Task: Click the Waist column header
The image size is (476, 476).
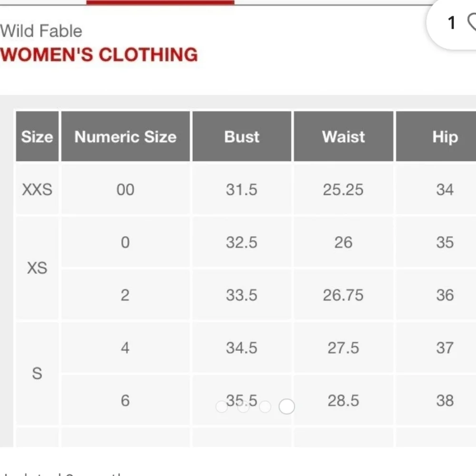Action: coord(343,136)
